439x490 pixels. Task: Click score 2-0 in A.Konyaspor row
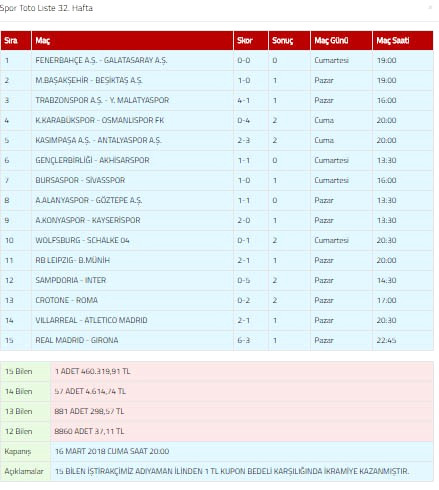click(244, 220)
